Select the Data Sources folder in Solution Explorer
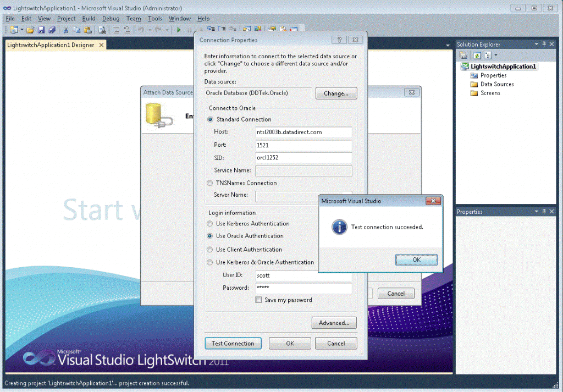Screen dimensions: 563x392 click(496, 84)
